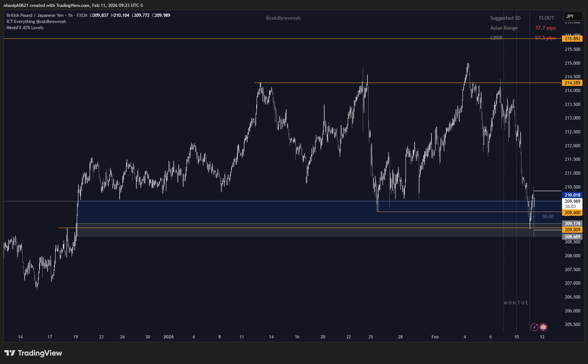Viewport: 588px width, 364px height.
Task: Click the UK flag economic event icon
Action: click(543, 327)
